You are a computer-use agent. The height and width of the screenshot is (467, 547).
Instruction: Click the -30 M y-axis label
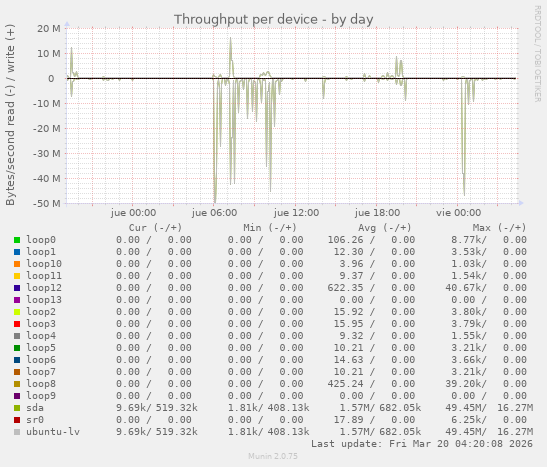coord(47,153)
